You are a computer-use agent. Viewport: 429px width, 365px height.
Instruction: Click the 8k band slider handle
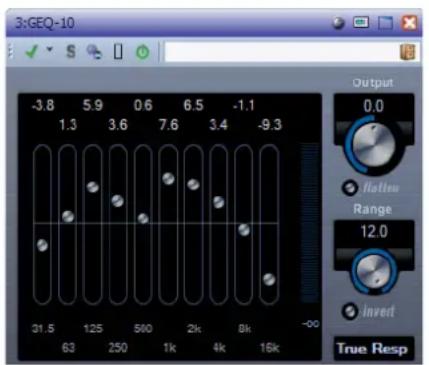pos(244,230)
